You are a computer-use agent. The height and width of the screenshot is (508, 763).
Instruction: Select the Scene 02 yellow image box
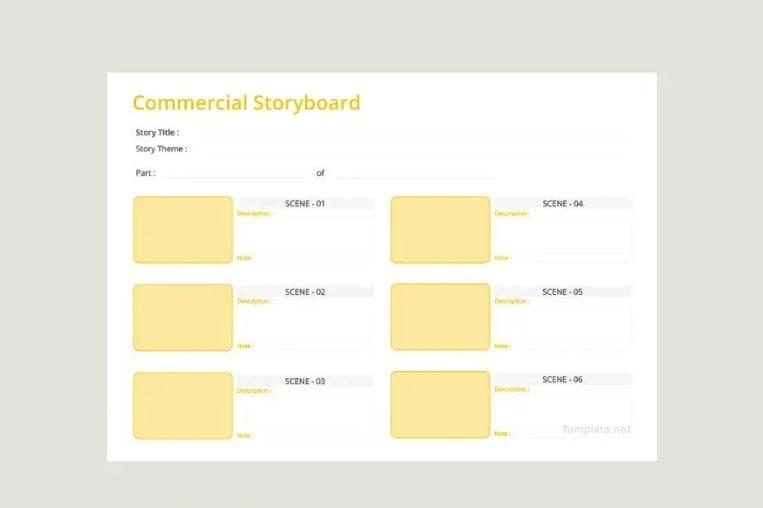click(183, 318)
